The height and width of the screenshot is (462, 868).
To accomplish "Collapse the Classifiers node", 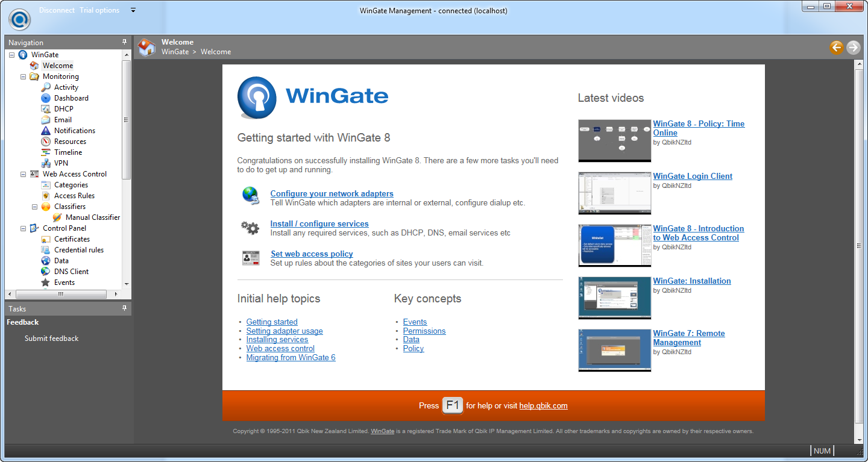I will tap(34, 206).
